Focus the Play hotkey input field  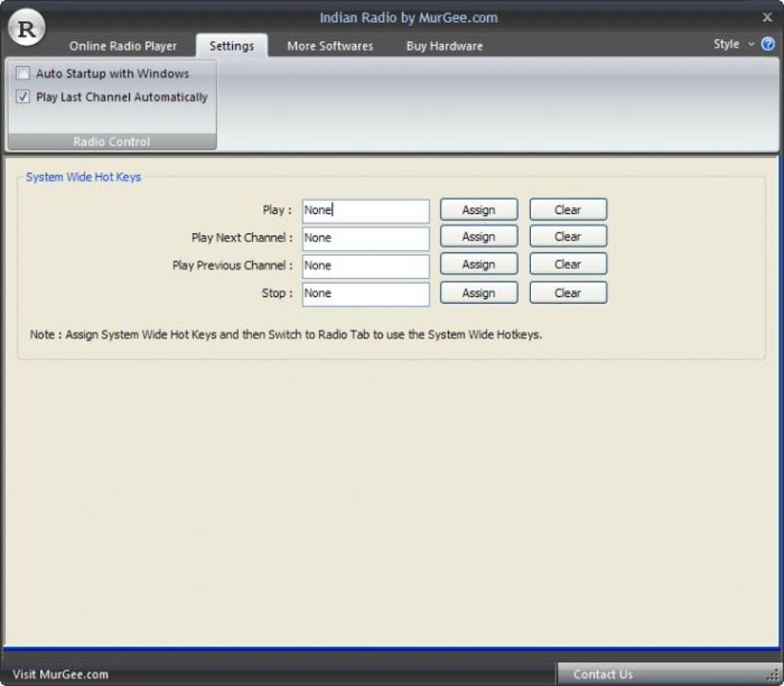tap(366, 211)
